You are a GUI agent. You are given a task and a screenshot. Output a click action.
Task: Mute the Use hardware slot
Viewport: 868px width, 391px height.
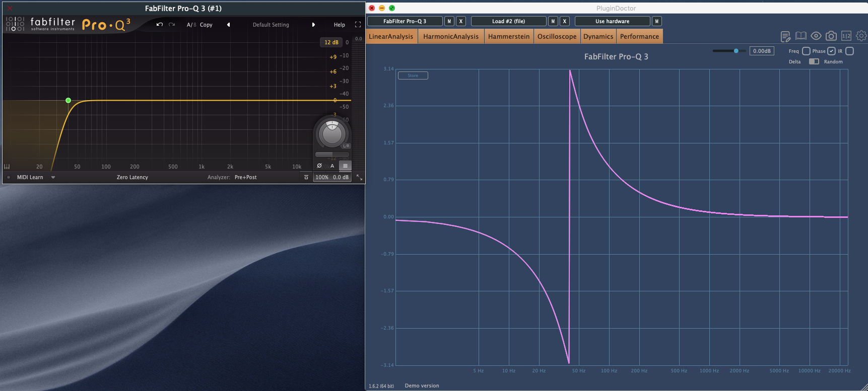click(x=657, y=21)
